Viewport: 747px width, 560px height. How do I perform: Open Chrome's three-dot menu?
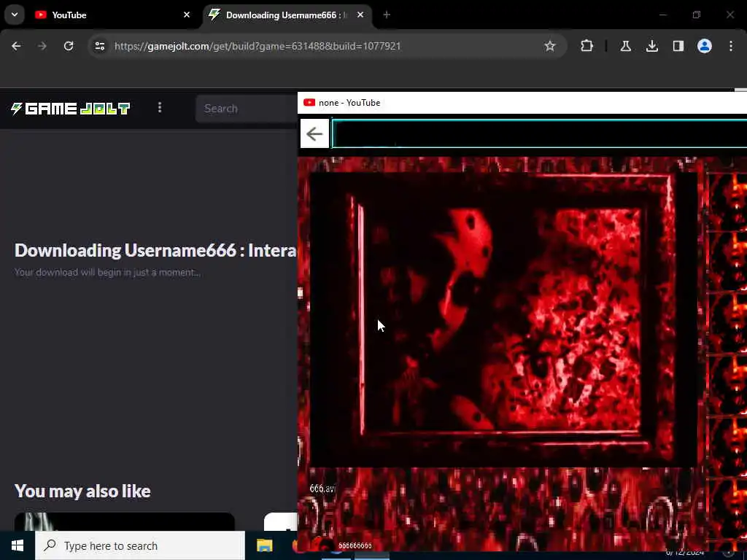[731, 46]
